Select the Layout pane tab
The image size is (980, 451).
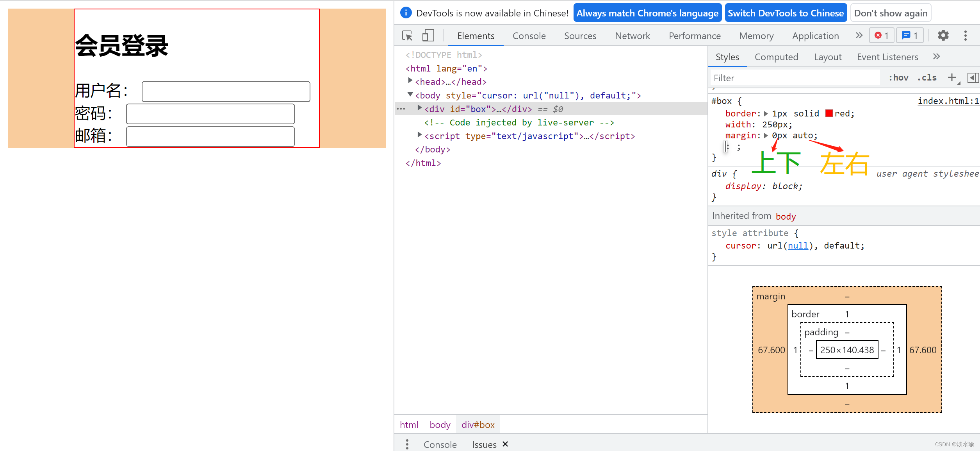[x=828, y=57]
